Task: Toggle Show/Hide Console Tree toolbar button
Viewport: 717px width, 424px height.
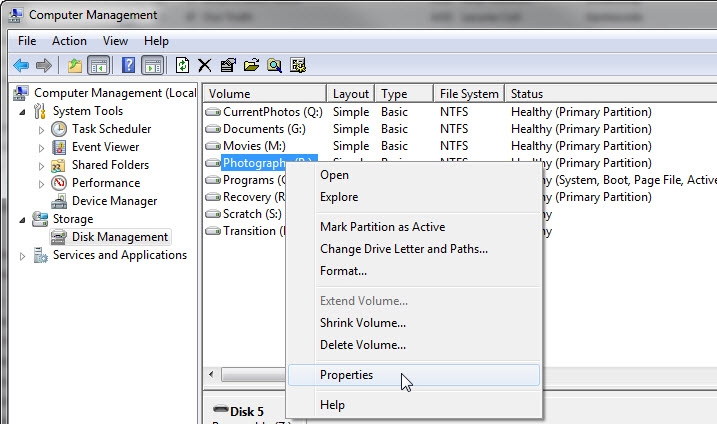Action: click(99, 65)
